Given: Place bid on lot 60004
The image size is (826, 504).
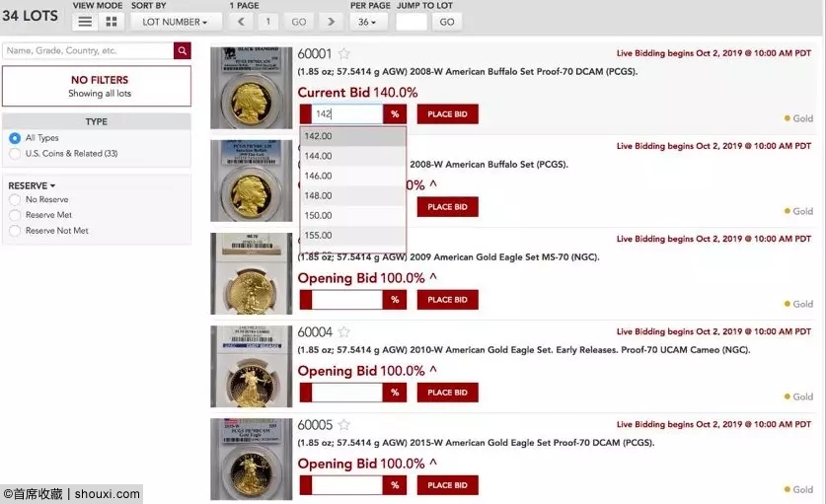Looking at the screenshot, I should (x=447, y=393).
